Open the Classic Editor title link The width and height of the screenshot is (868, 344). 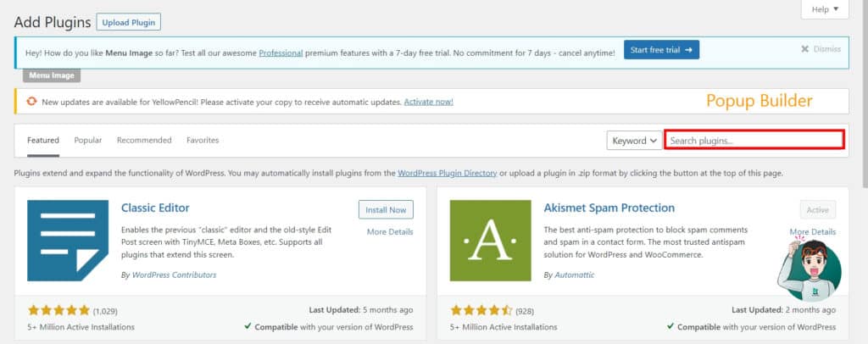pyautogui.click(x=155, y=208)
